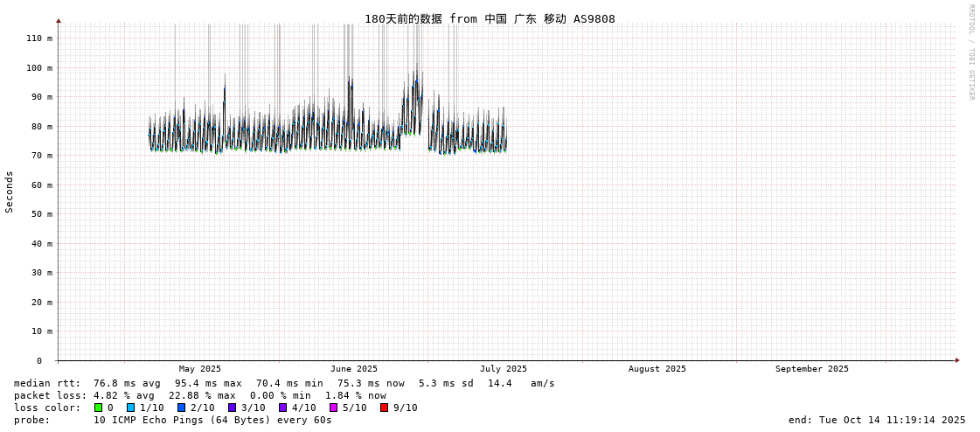
Task: Select the blue 2/10 loss color swatch
Action: (x=182, y=408)
